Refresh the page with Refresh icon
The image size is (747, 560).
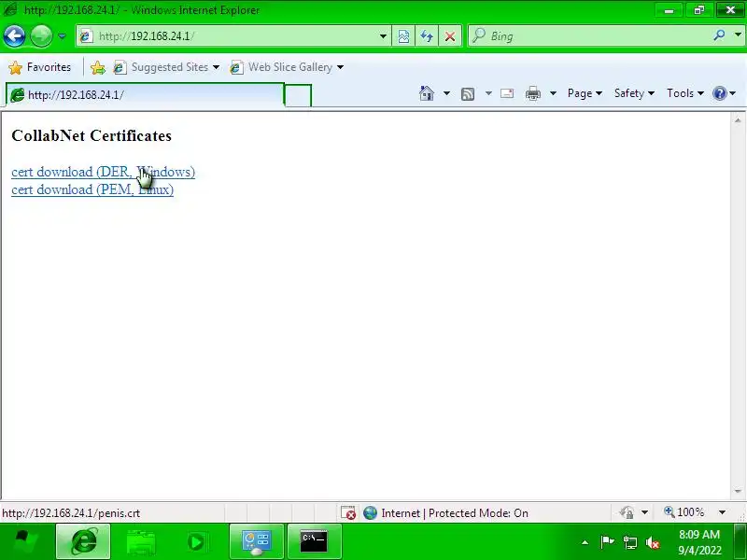(427, 36)
